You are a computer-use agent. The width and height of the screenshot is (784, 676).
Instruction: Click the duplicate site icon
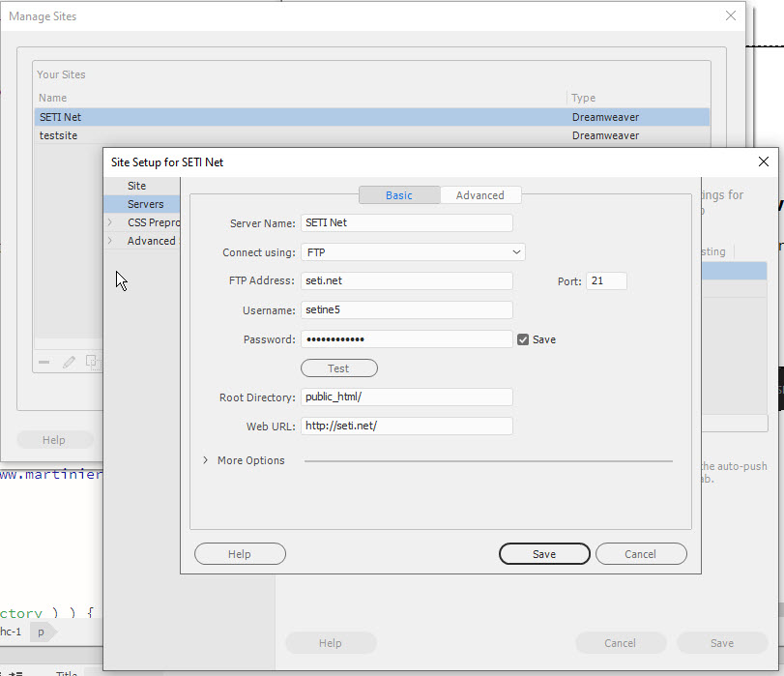93,363
